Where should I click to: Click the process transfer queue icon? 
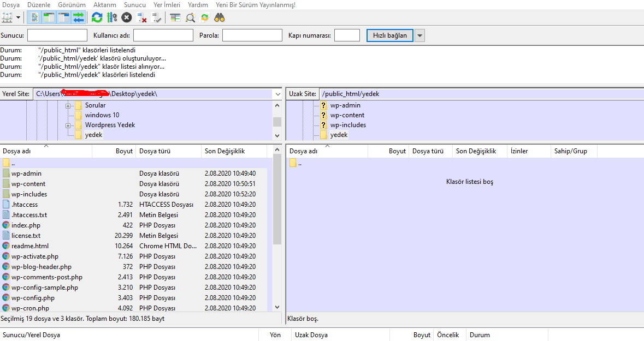click(112, 17)
